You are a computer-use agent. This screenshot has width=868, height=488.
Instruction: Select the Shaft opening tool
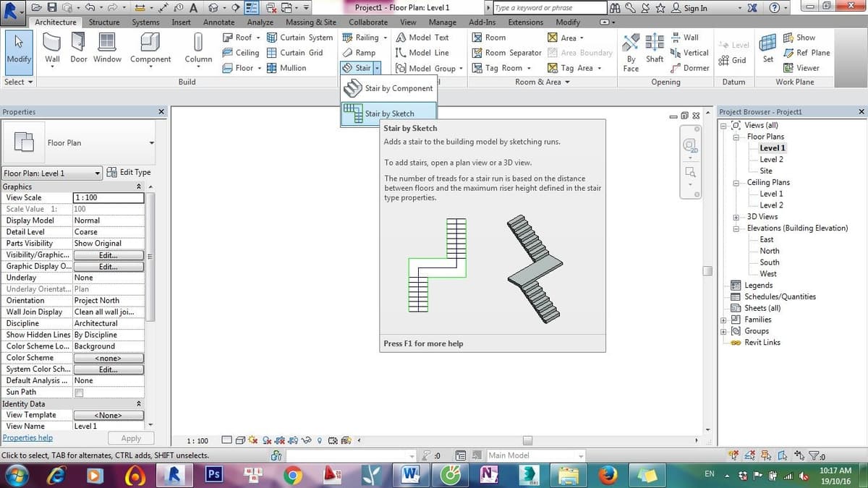click(655, 49)
